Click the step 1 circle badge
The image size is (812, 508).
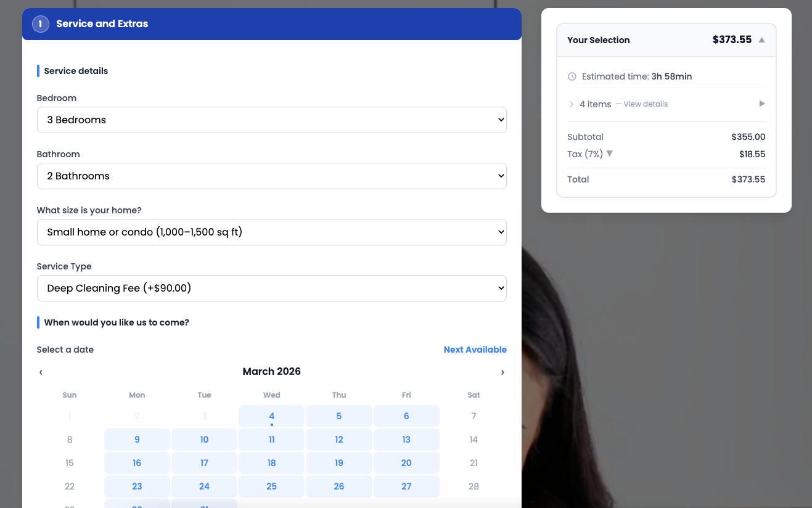point(41,24)
